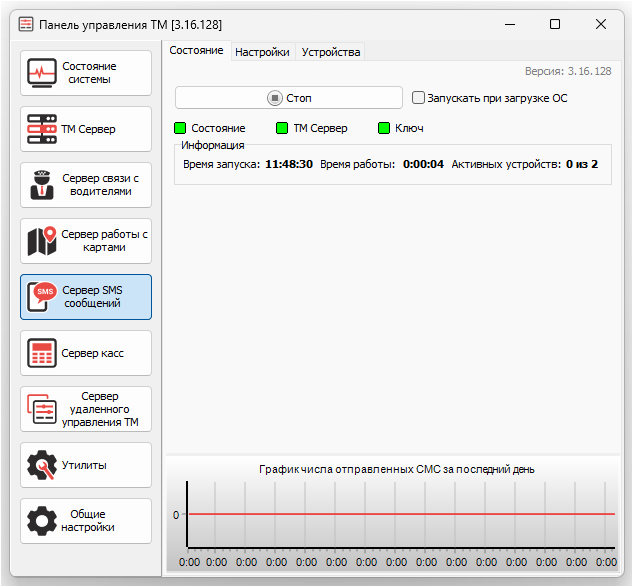Image resolution: width=633 pixels, height=587 pixels.
Task: Open Сервер связи с водителями label
Action: coord(101,184)
